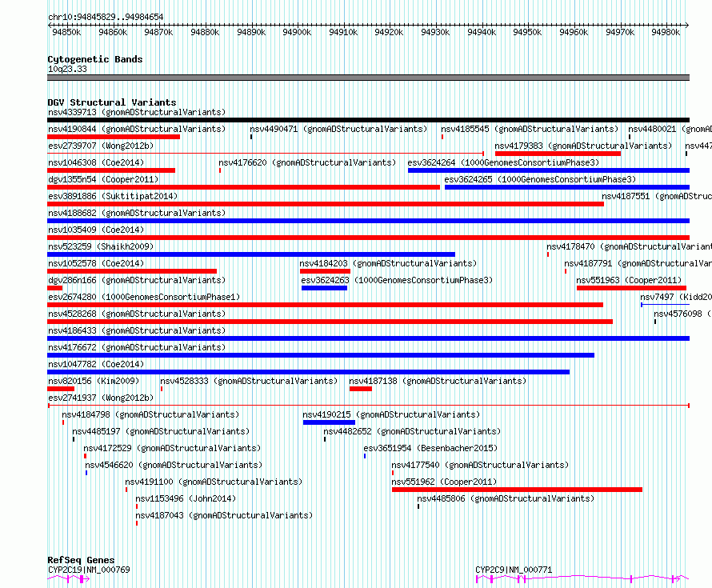This screenshot has height=588, width=712.
Task: Open esv2741937 Wong2012b label
Action: (101, 398)
